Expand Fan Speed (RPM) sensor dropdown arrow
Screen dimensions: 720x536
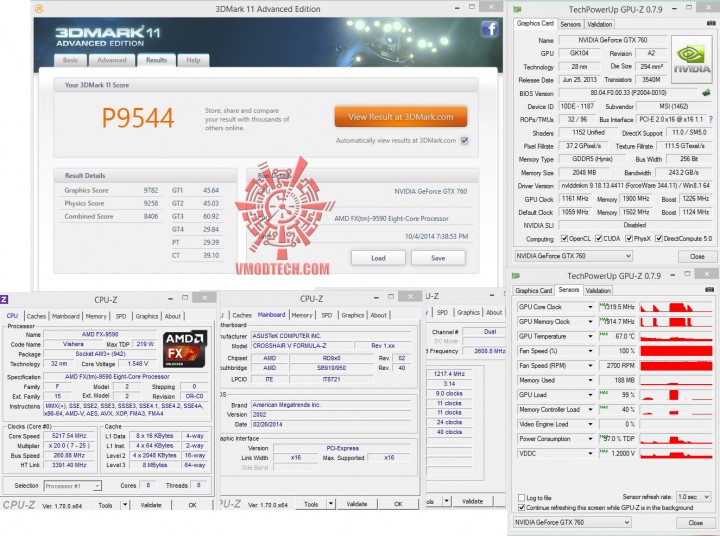590,366
